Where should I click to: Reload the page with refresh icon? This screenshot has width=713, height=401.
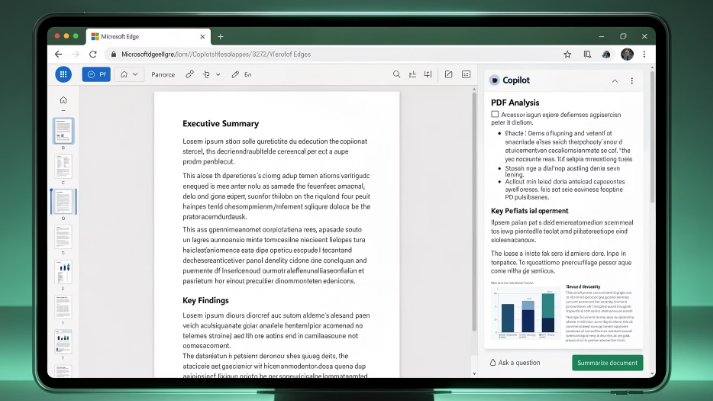point(93,54)
